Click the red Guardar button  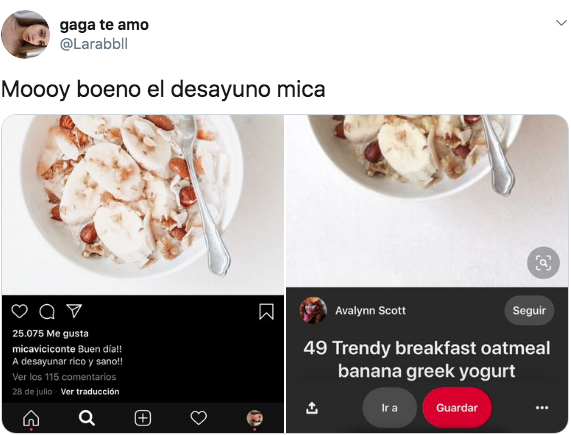[x=457, y=408]
